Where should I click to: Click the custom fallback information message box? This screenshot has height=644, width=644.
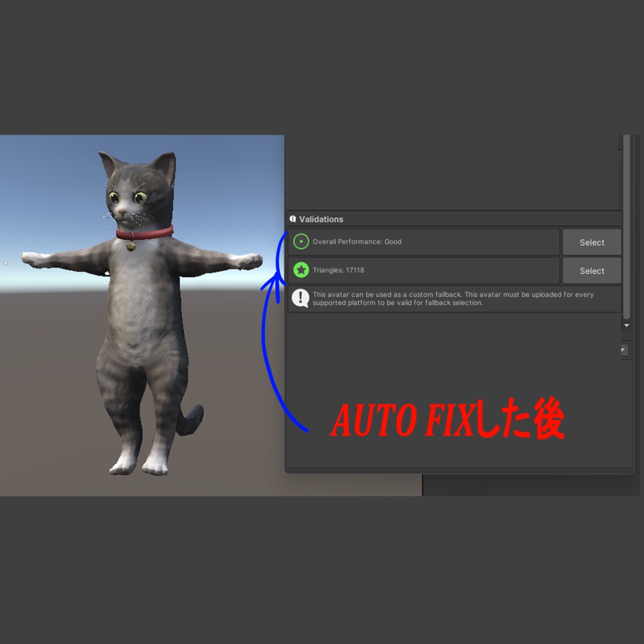click(453, 297)
